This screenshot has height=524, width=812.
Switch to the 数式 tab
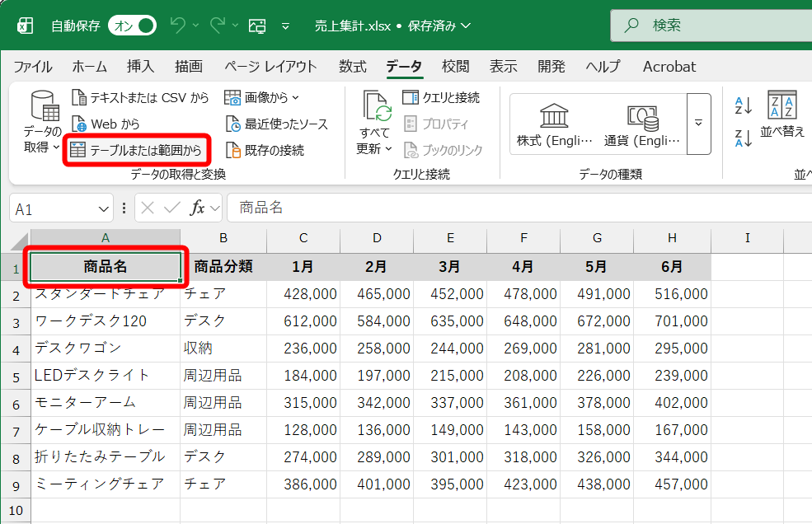(x=353, y=66)
